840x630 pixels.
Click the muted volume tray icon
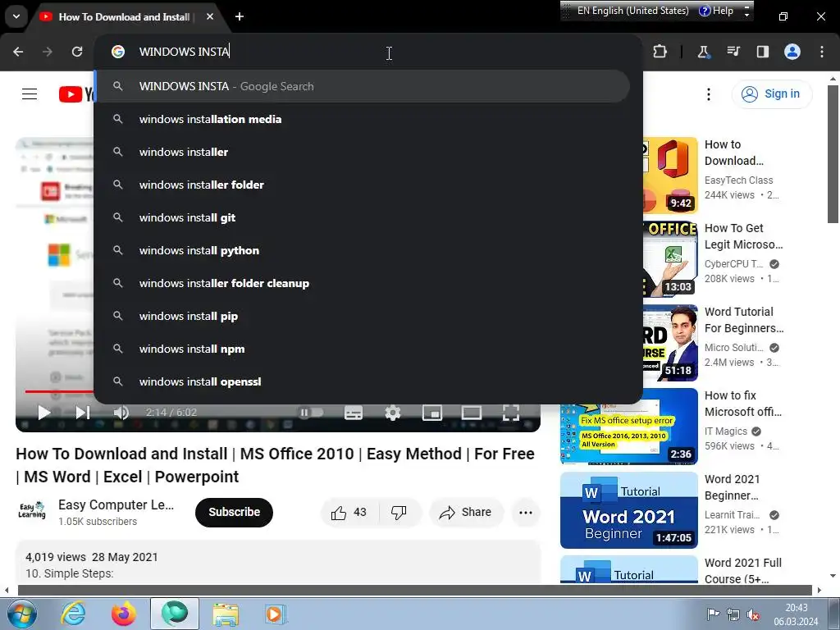754,614
